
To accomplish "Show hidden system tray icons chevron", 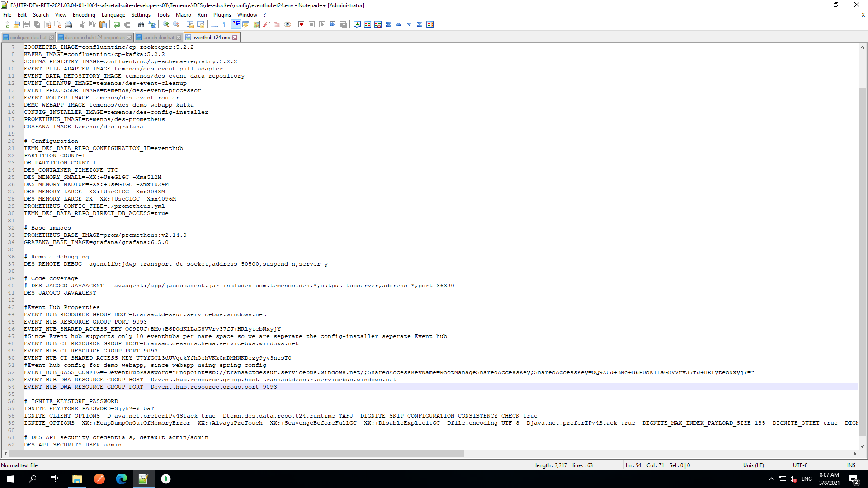I will pyautogui.click(x=771, y=479).
